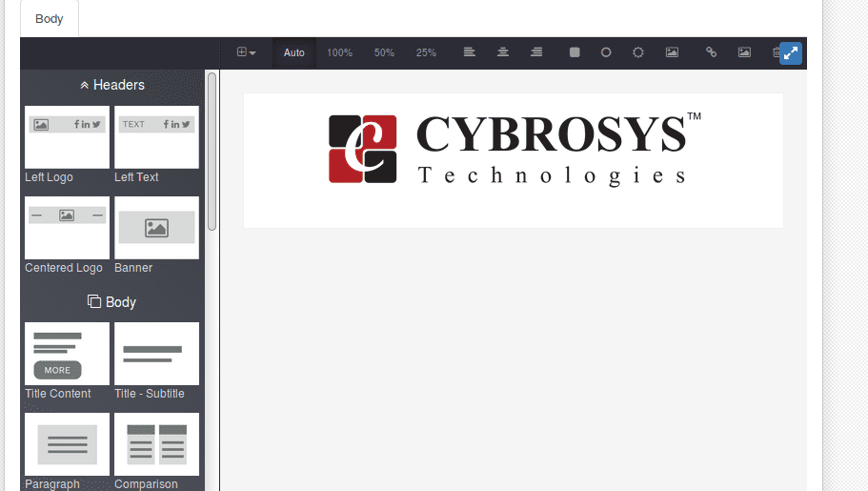Image resolution: width=868 pixels, height=491 pixels.
Task: Select the Title - Subtitle body block
Action: coord(156,354)
